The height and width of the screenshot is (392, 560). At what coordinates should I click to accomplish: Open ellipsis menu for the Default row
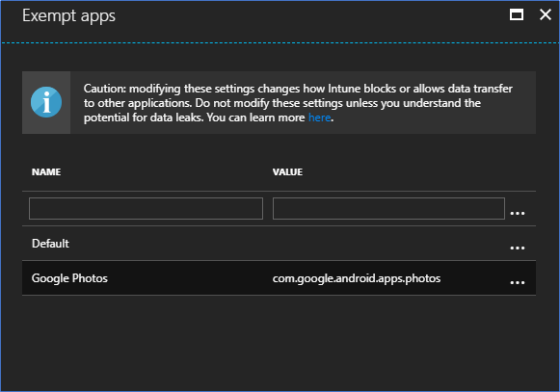(x=518, y=248)
